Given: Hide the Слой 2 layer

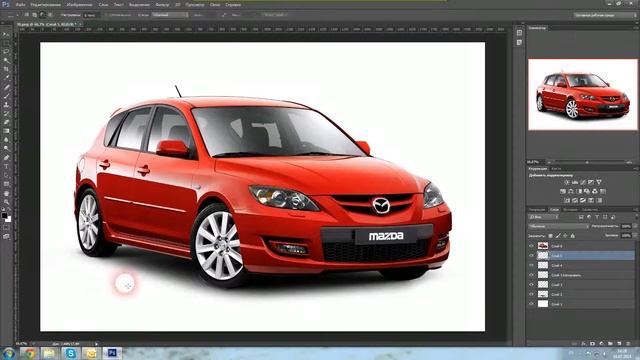Looking at the screenshot, I should pyautogui.click(x=531, y=294).
